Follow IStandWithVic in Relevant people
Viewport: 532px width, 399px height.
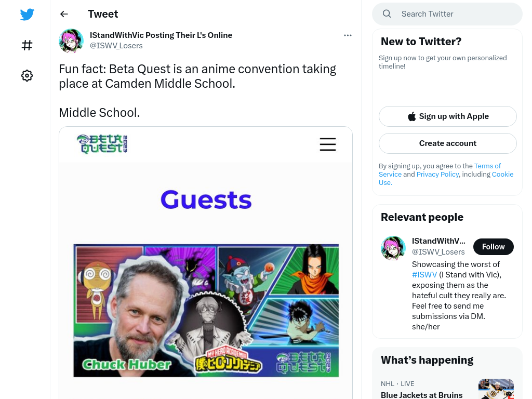coord(494,247)
